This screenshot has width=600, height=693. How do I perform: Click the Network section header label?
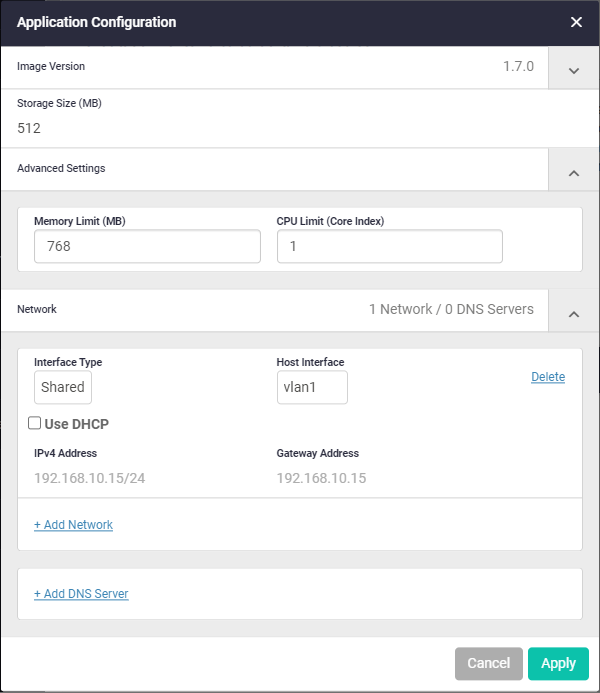(x=37, y=310)
